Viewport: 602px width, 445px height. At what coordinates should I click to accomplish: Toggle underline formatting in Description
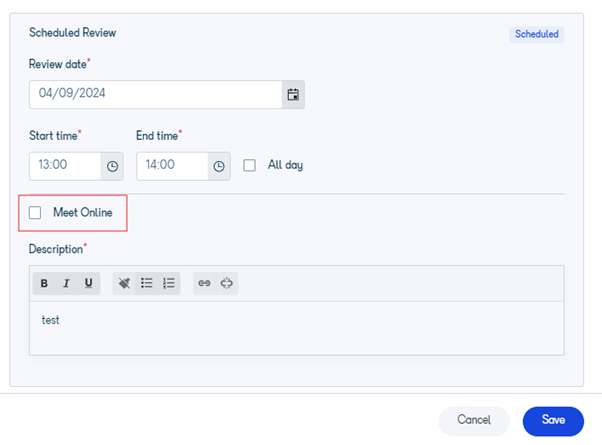[88, 283]
